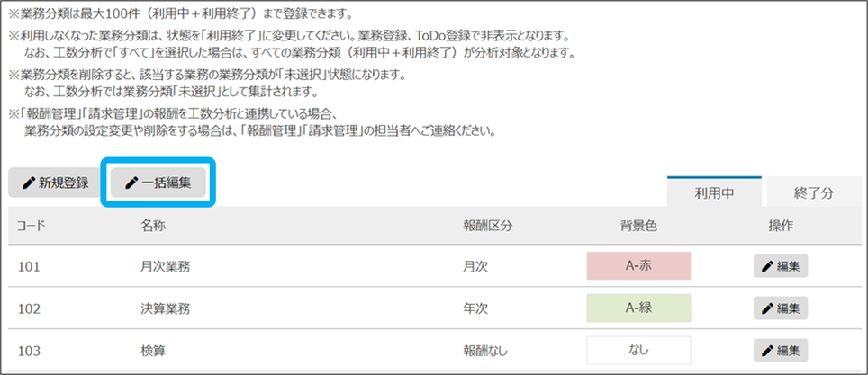Click the 検算 row name
Viewport: 868px width, 375px height.
pos(152,350)
